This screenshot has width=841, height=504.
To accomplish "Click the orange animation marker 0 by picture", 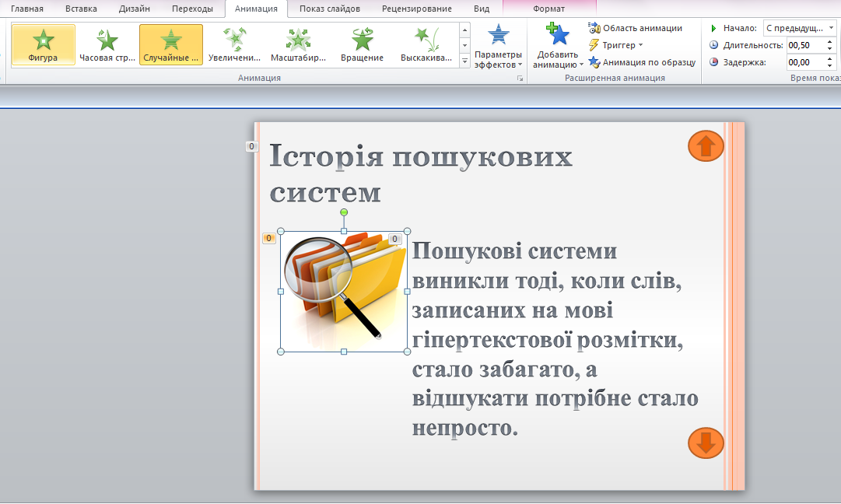I will [x=268, y=238].
